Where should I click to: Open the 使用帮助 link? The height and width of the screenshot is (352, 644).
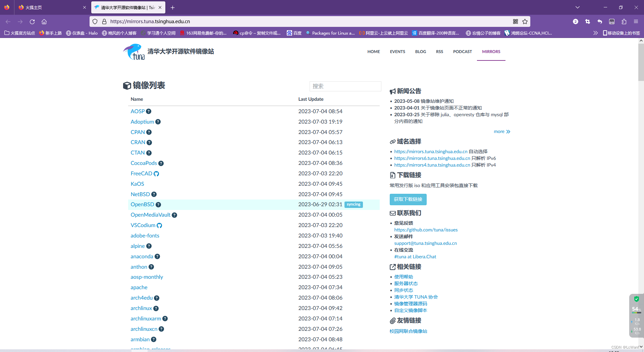click(x=404, y=277)
